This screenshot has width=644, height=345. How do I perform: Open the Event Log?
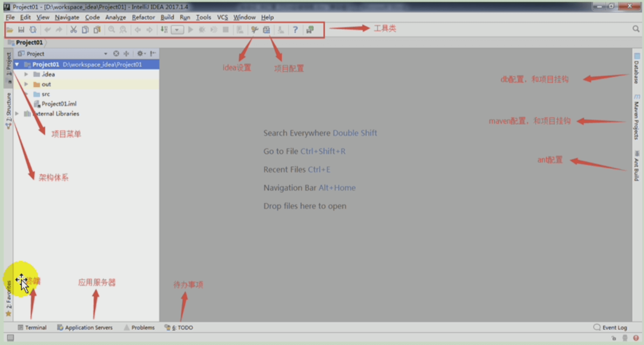(x=610, y=327)
